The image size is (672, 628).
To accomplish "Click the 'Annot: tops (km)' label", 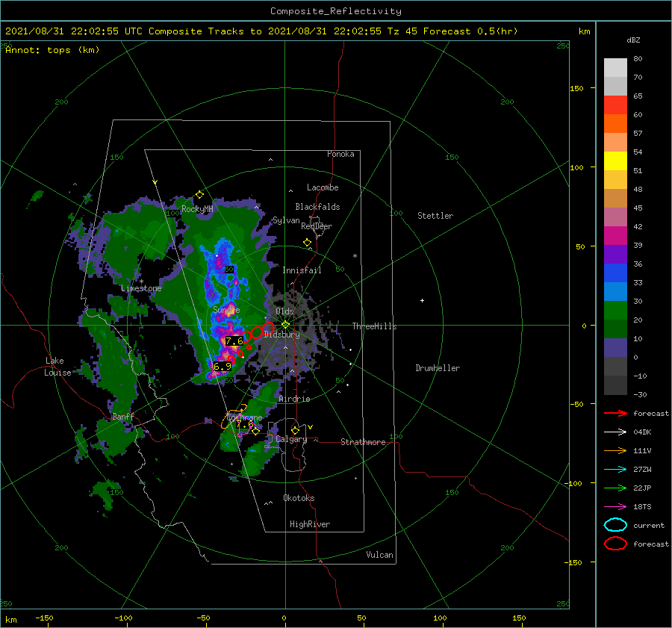I will (x=52, y=50).
